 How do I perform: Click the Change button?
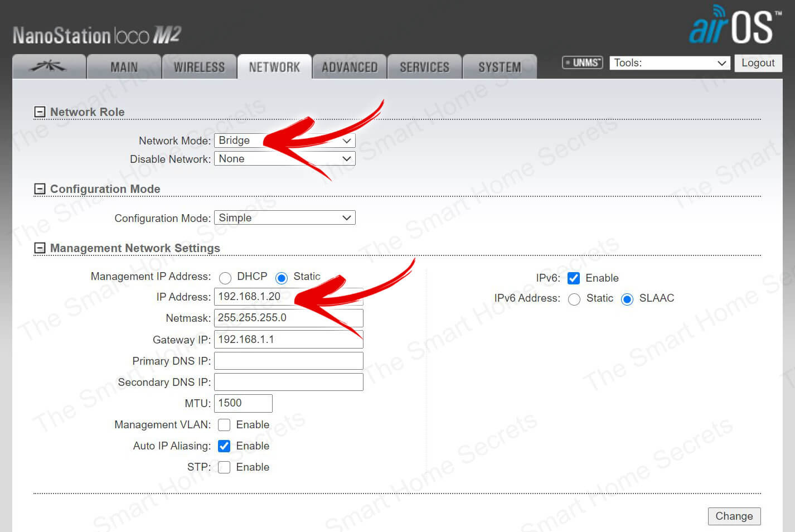point(734,516)
